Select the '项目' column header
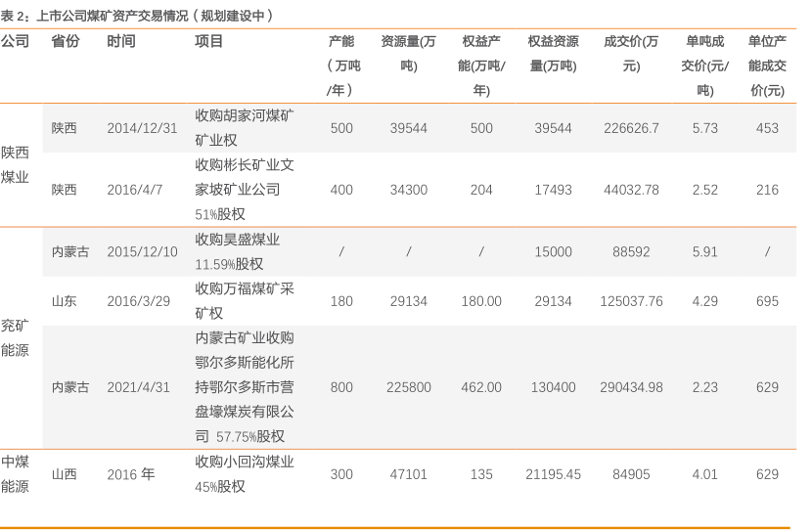The image size is (812, 530). point(209,41)
